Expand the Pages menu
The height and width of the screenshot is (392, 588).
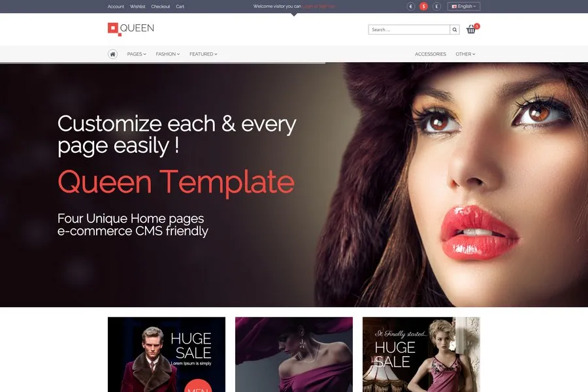137,54
